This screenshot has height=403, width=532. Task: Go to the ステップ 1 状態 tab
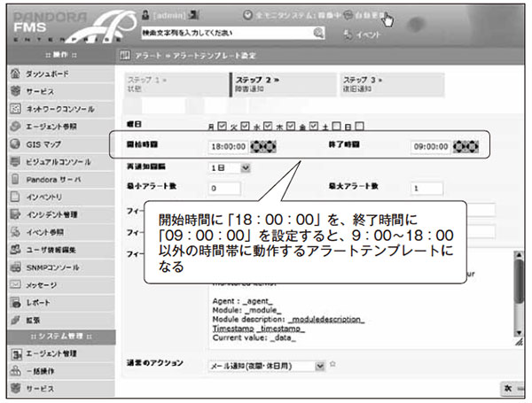[176, 85]
